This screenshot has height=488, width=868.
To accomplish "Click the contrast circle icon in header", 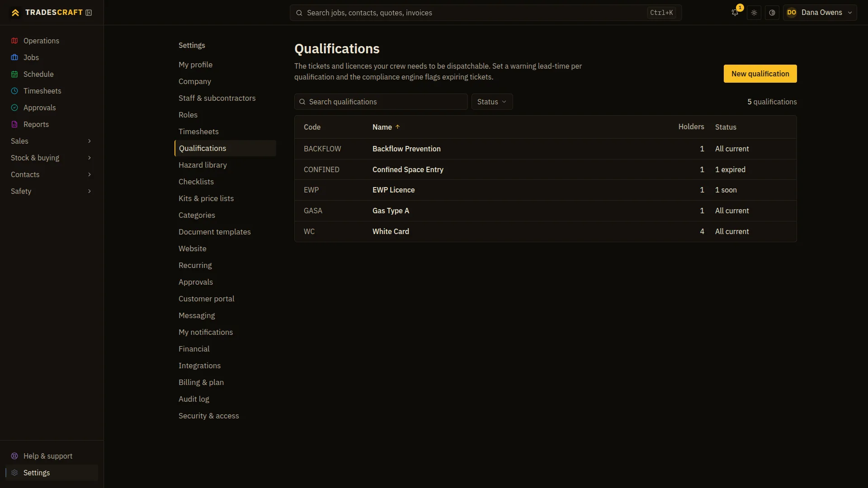I will coord(772,13).
